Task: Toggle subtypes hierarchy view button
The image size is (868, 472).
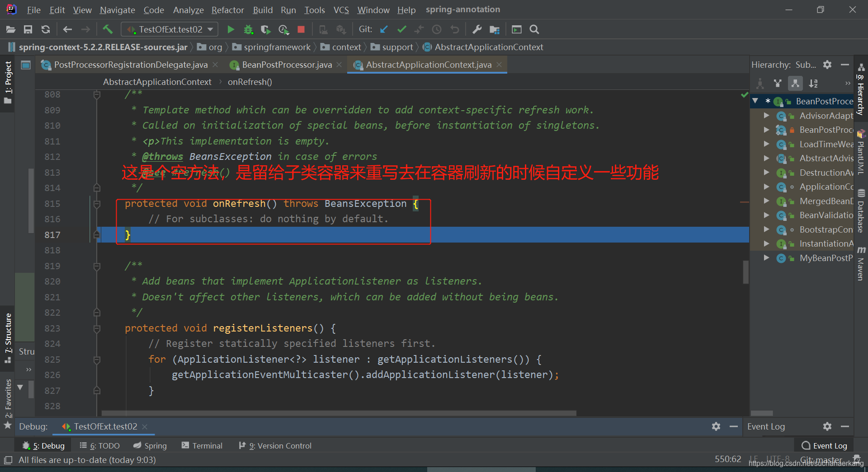Action: tap(795, 83)
